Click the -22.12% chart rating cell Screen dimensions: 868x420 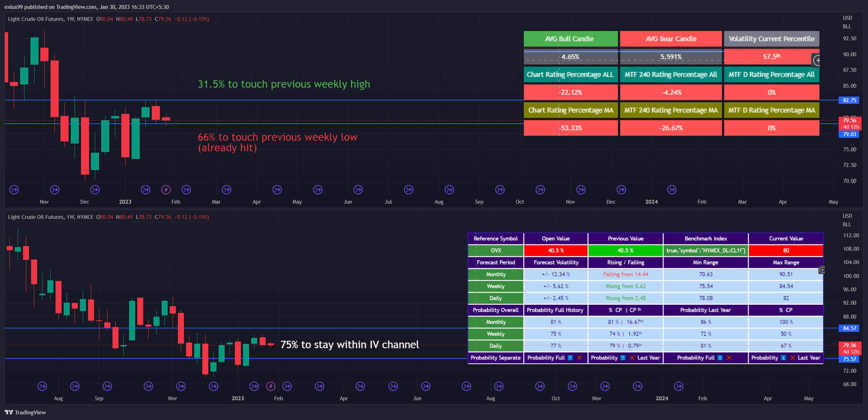(571, 92)
